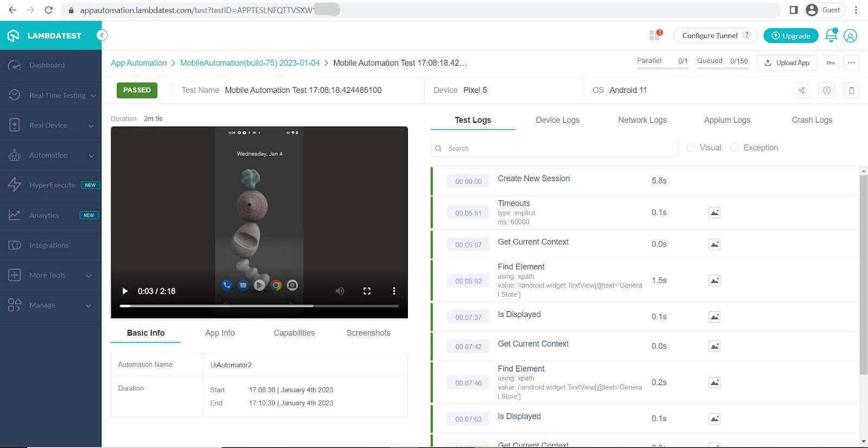Click the Configure Tunnel button

coord(715,35)
